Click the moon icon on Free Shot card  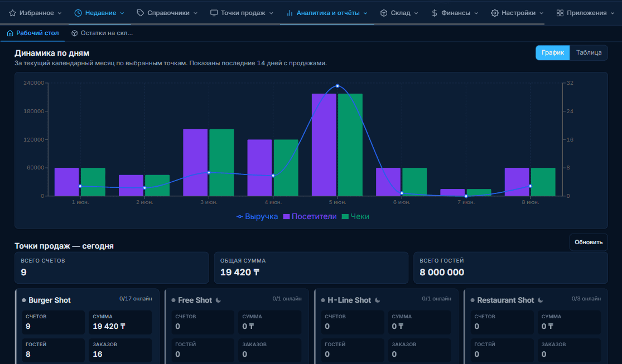219,300
